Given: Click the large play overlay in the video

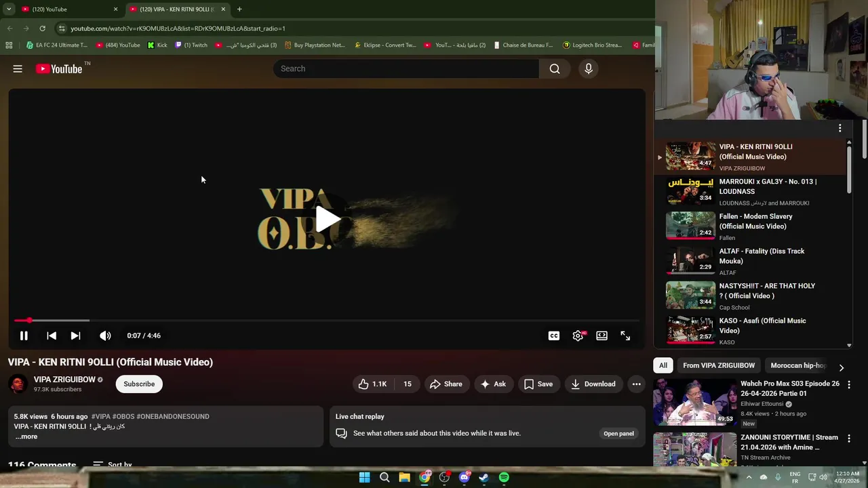Looking at the screenshot, I should click(327, 219).
